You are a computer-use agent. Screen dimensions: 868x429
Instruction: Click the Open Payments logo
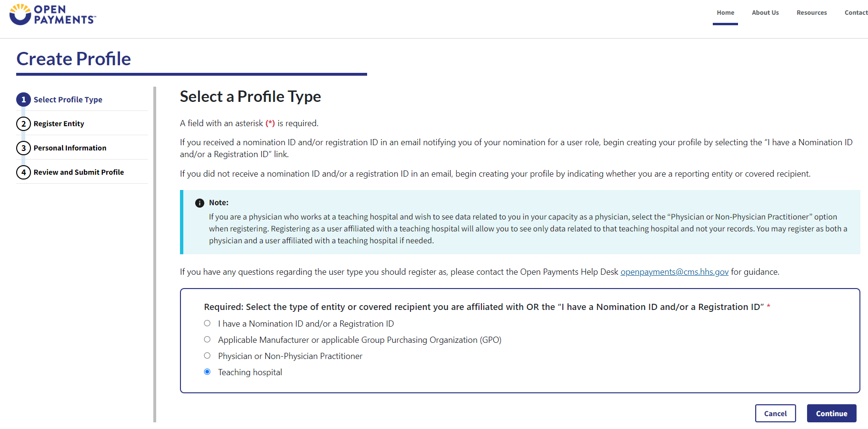click(52, 14)
